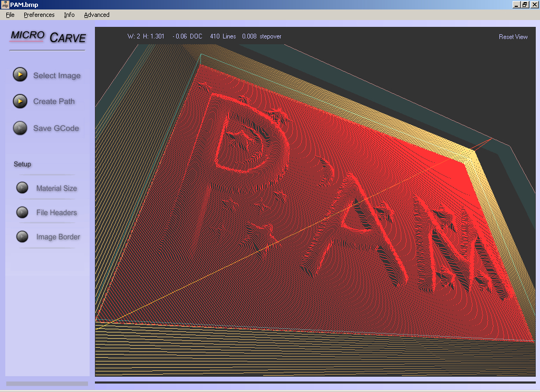Click the File Headers round icon
The image size is (540, 392).
coord(22,212)
